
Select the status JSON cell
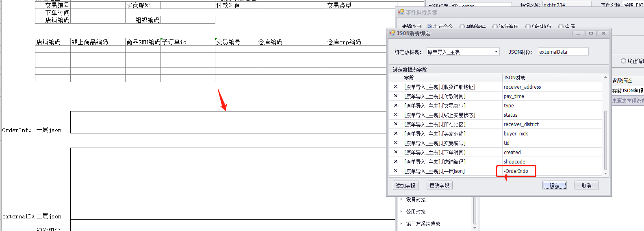[552, 115]
